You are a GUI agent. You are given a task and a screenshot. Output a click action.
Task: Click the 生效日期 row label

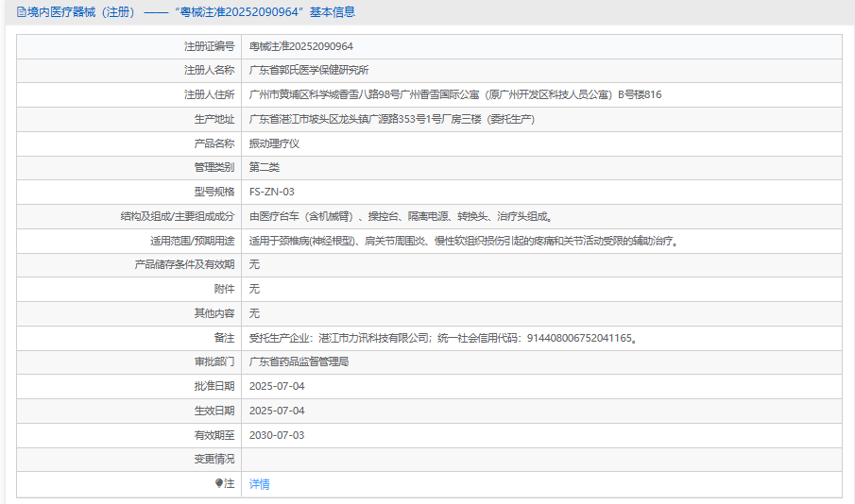(214, 412)
